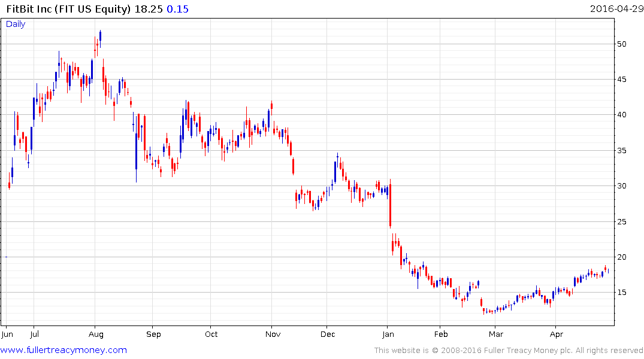Select the 35 price axis label

pos(622,151)
